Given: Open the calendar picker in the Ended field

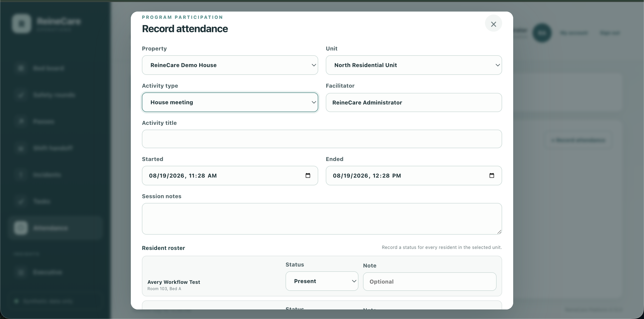Looking at the screenshot, I should tap(492, 176).
